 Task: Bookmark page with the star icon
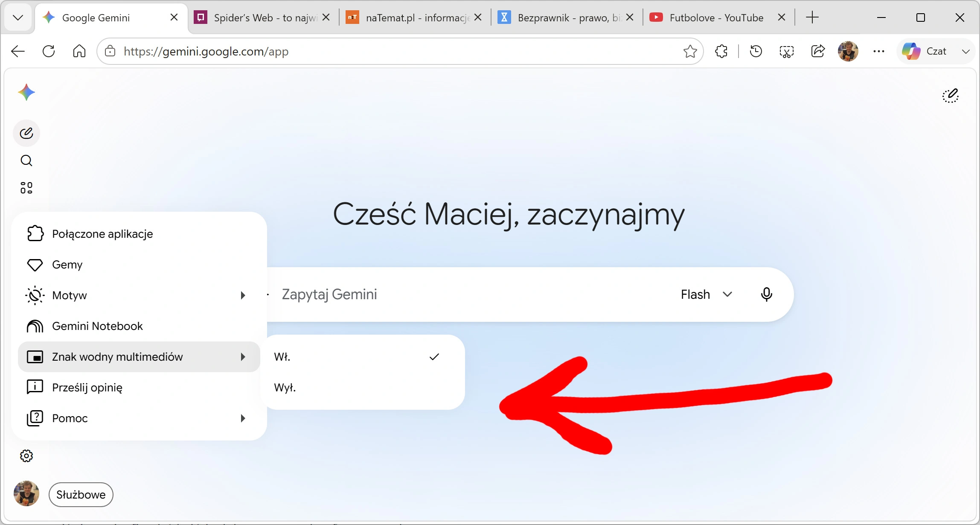click(x=690, y=51)
